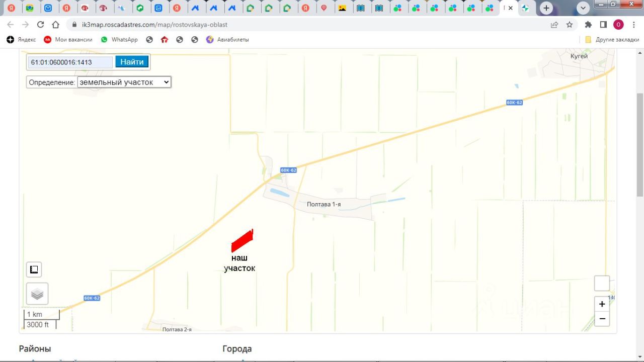Screen dimensions: 644x362
Task: Open the Другие закладки folder
Action: tap(612, 39)
